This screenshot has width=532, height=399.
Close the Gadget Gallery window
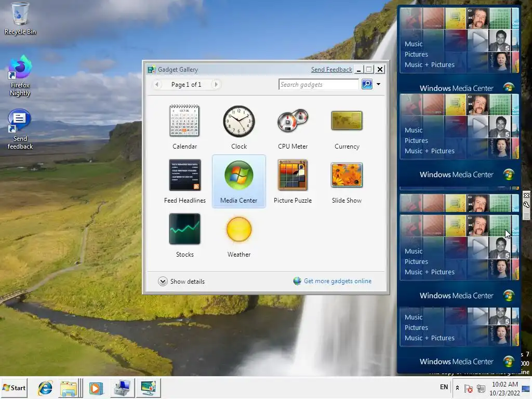(380, 70)
